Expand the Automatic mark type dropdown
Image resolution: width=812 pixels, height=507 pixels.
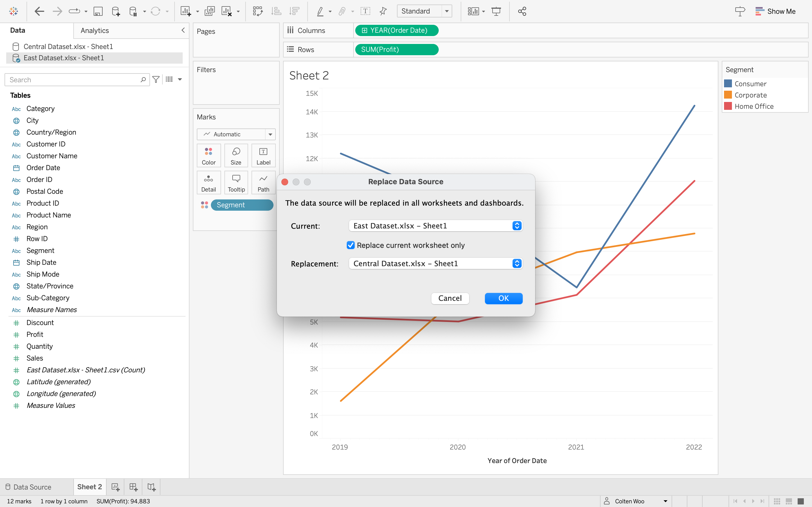270,134
